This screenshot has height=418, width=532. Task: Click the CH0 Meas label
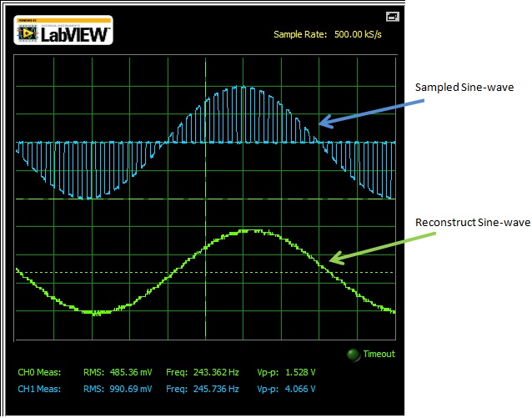click(x=39, y=374)
